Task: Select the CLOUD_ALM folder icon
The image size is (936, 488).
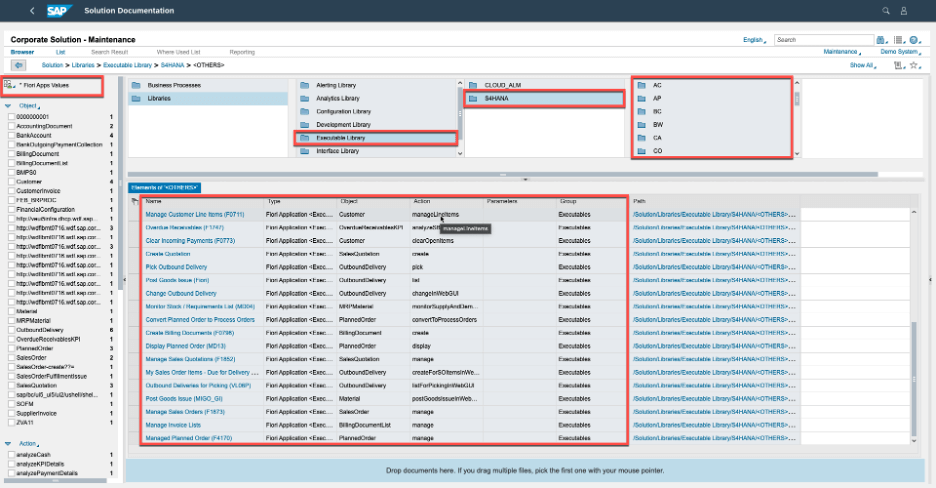Action: (x=473, y=85)
